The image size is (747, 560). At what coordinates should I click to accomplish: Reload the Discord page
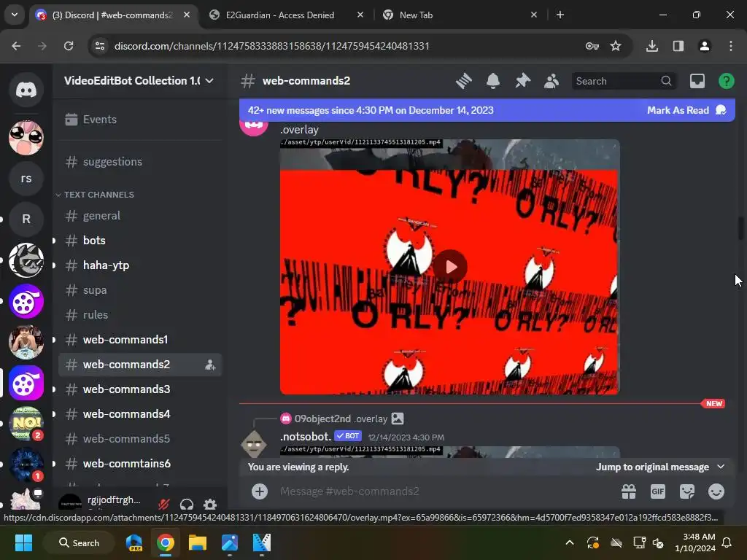pyautogui.click(x=69, y=46)
